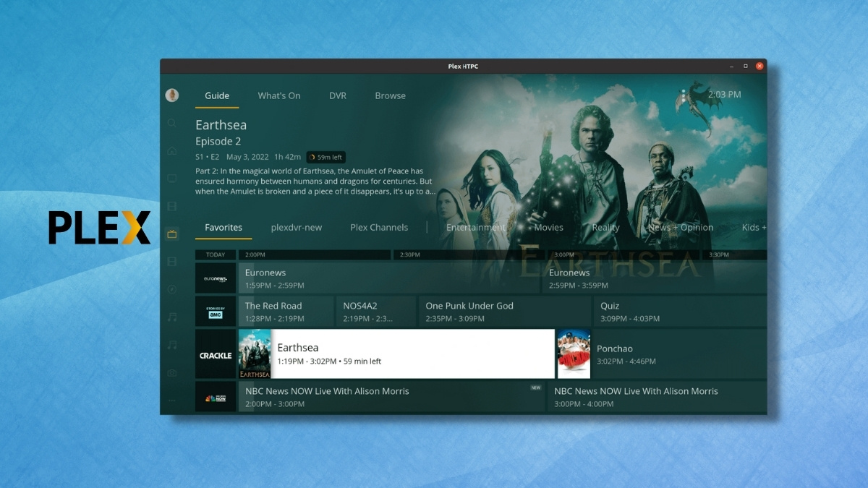Switch to the DVR tab
This screenshot has width=868, height=488.
337,95
